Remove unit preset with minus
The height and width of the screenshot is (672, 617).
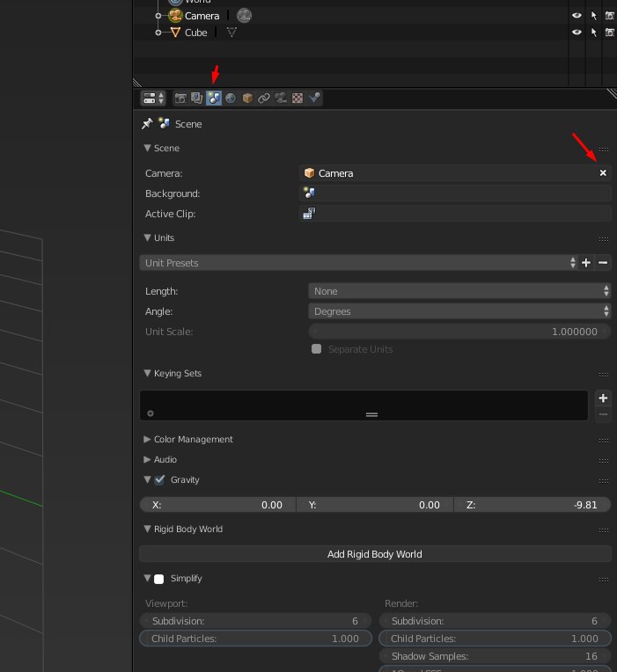coord(603,263)
